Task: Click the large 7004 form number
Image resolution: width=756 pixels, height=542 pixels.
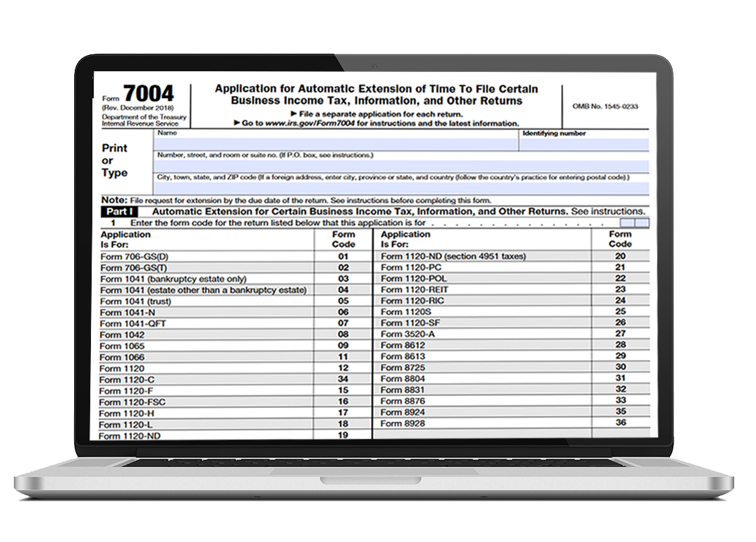Action: point(149,94)
